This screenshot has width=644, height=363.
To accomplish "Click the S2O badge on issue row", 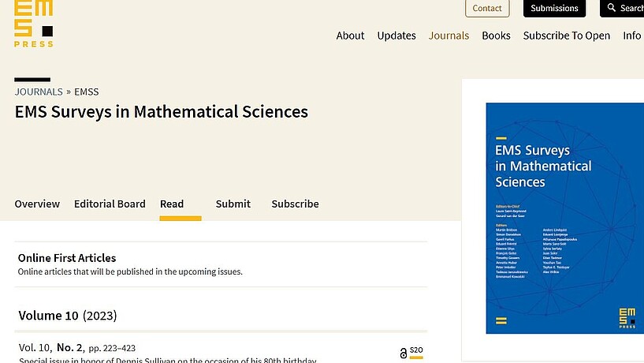I will click(416, 352).
